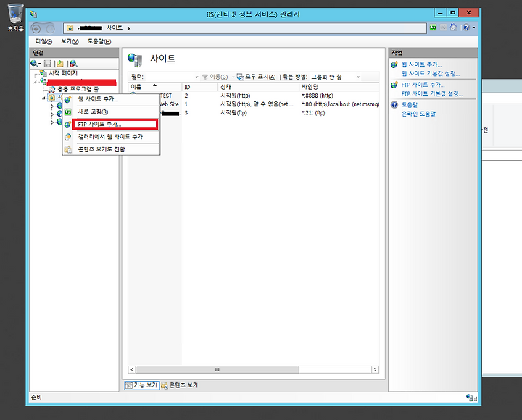Click 도움말 link in 작업 pane

tap(410, 105)
